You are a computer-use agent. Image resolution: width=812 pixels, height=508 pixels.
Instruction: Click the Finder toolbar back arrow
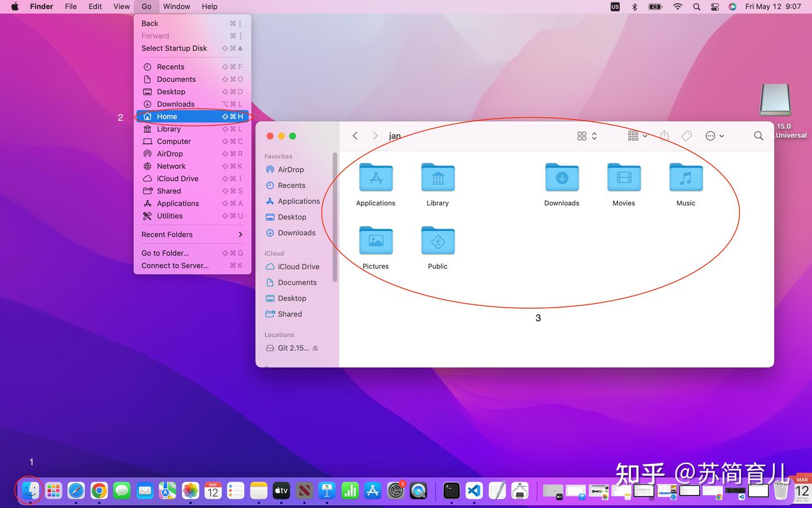355,136
